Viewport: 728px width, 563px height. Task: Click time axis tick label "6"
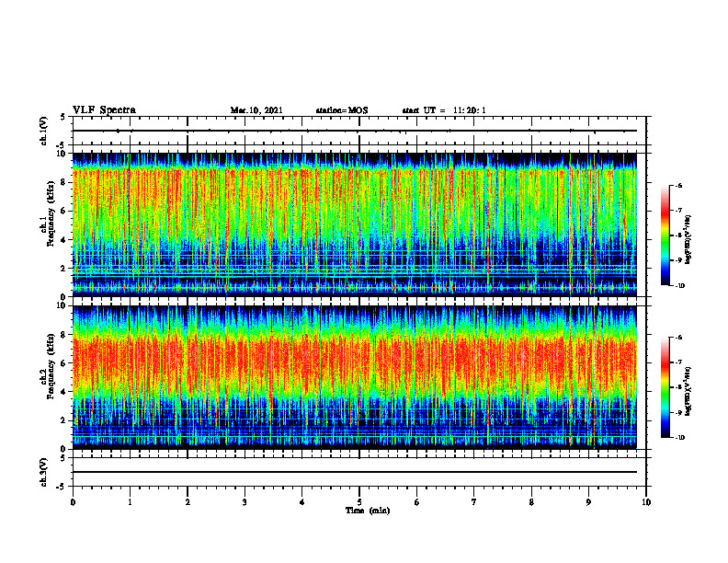[417, 502]
